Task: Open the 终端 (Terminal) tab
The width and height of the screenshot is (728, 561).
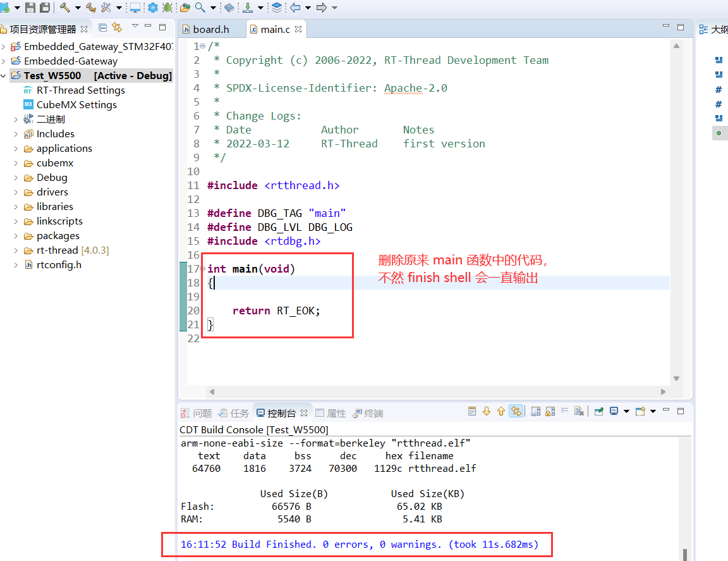Action: point(373,413)
